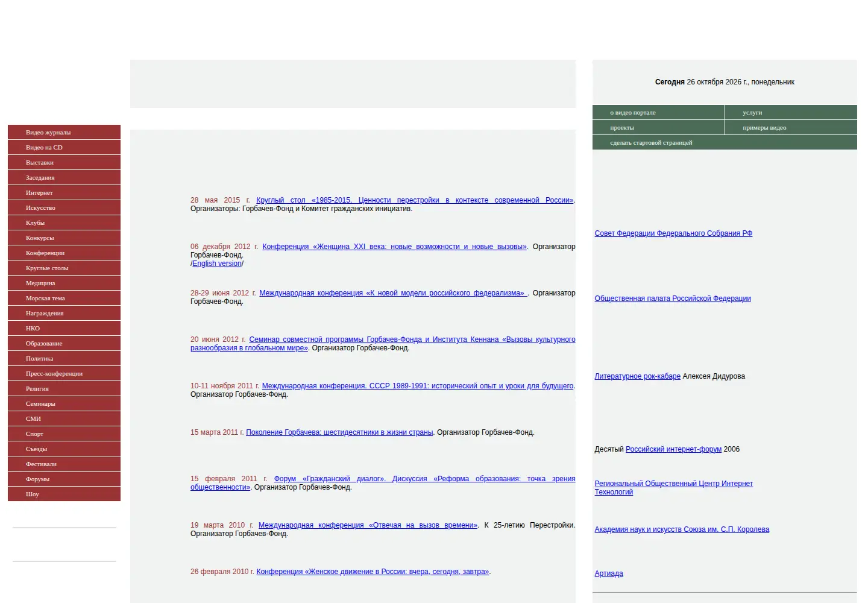This screenshot has width=868, height=603.
Task: Open the Морская тема section
Action: click(64, 298)
